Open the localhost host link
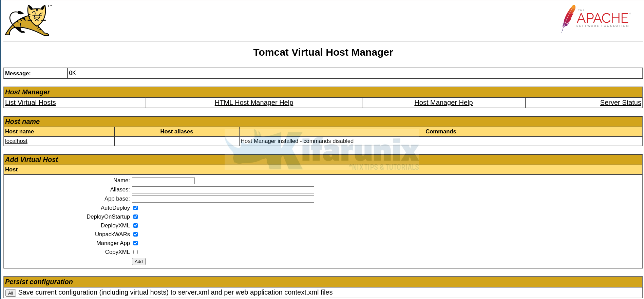 coord(16,141)
